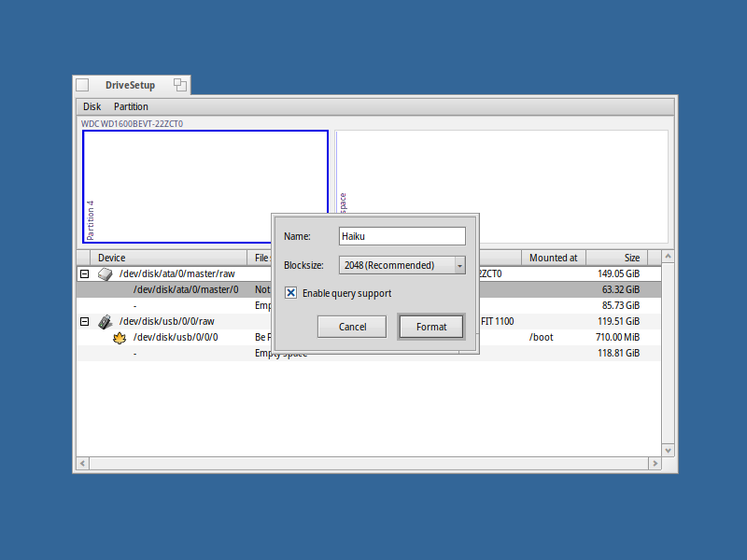Click the DriveSetup title tab

[x=130, y=85]
